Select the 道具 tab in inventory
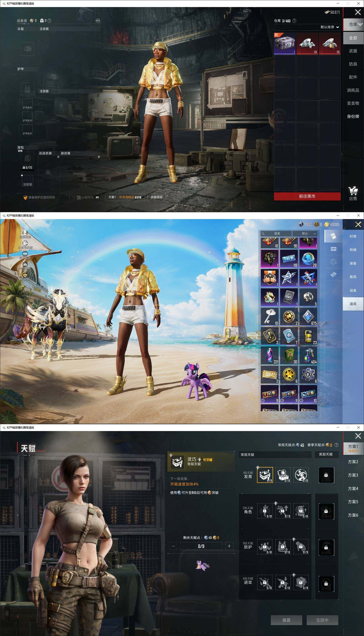Screen dimensions: 364x636 coord(353,304)
